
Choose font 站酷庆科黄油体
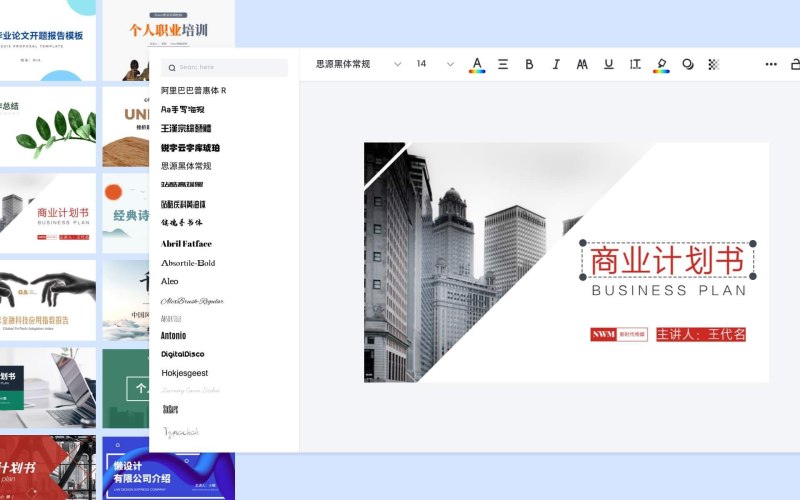(183, 204)
